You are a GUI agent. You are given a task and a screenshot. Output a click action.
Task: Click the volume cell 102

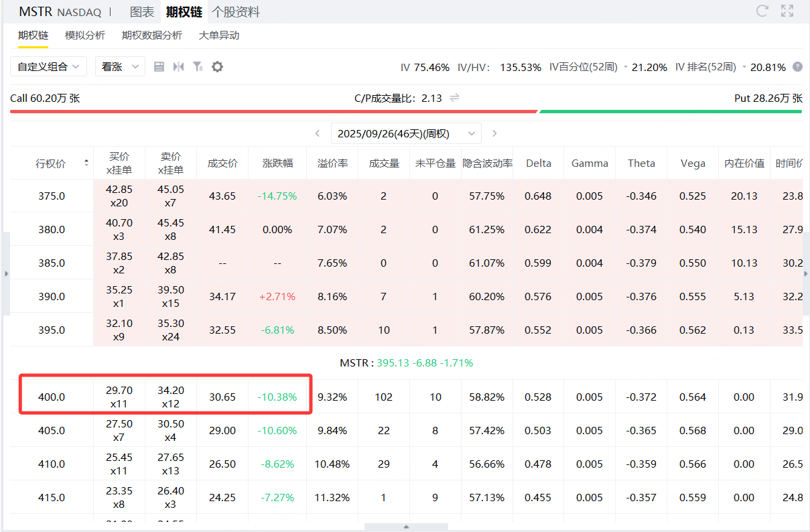pos(384,397)
